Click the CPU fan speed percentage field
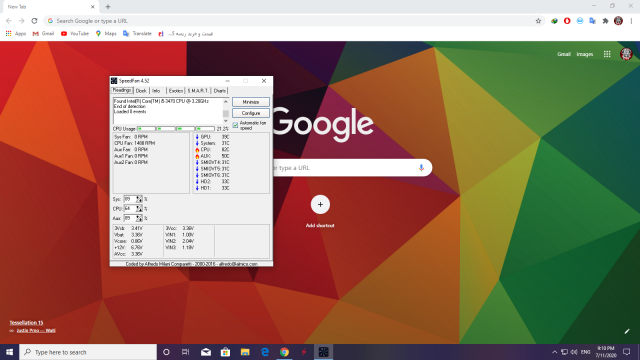The image size is (640, 360). coord(130,209)
